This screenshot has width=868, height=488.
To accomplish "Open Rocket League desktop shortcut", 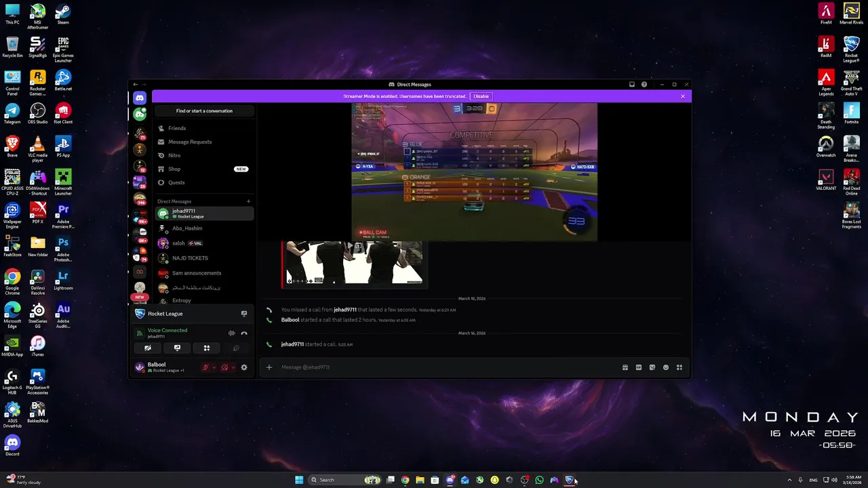I will tap(851, 49).
